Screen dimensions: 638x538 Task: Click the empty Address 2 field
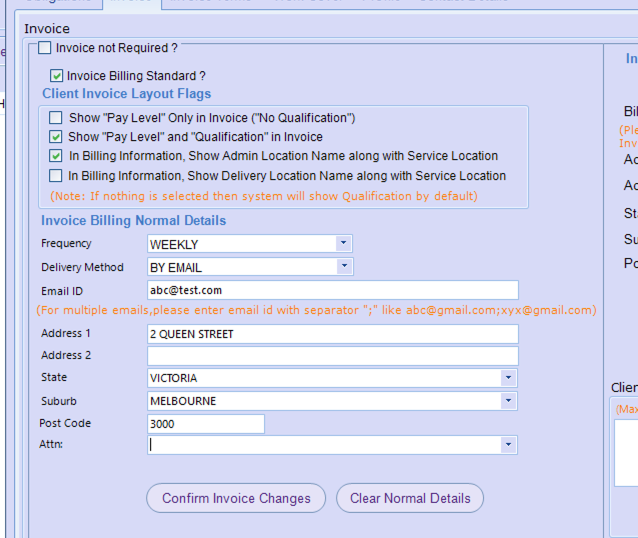pos(332,356)
